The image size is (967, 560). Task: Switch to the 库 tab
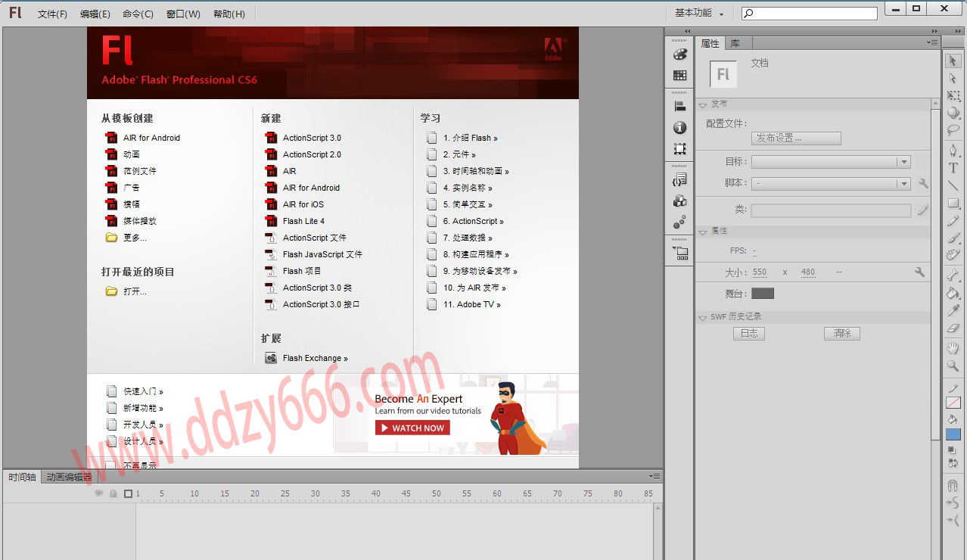click(735, 44)
